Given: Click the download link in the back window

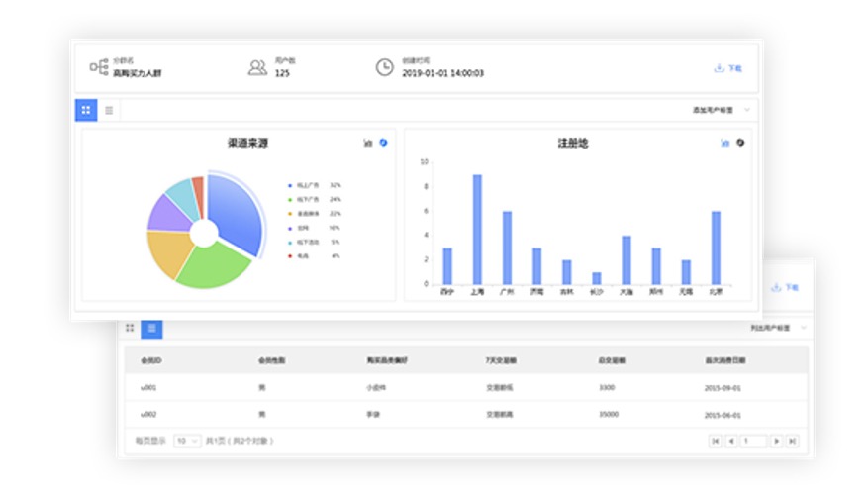Looking at the screenshot, I should point(785,287).
